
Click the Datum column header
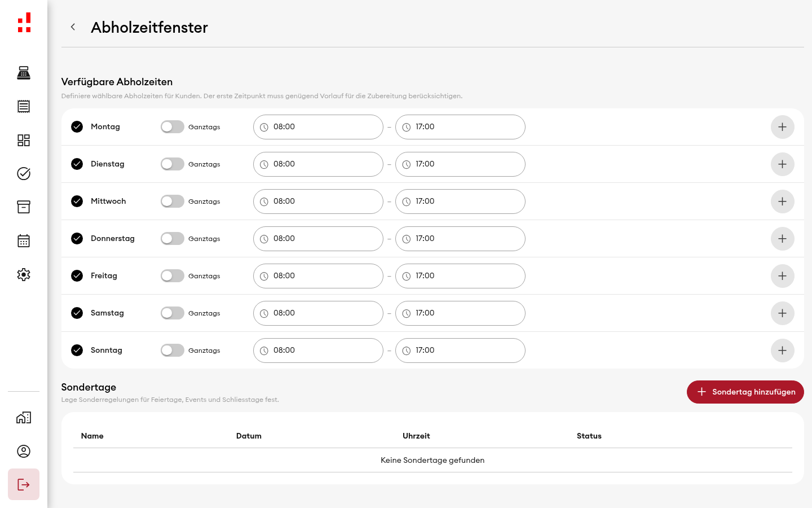[249, 436]
